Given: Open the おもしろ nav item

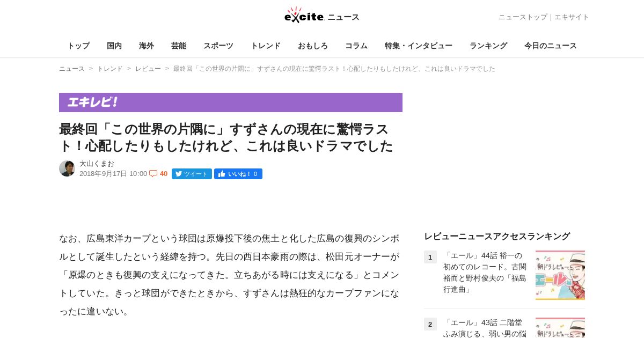Looking at the screenshot, I should coord(313,46).
